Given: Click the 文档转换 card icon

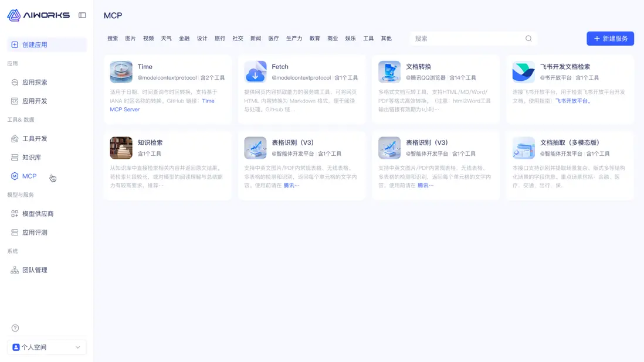Looking at the screenshot, I should [x=389, y=71].
